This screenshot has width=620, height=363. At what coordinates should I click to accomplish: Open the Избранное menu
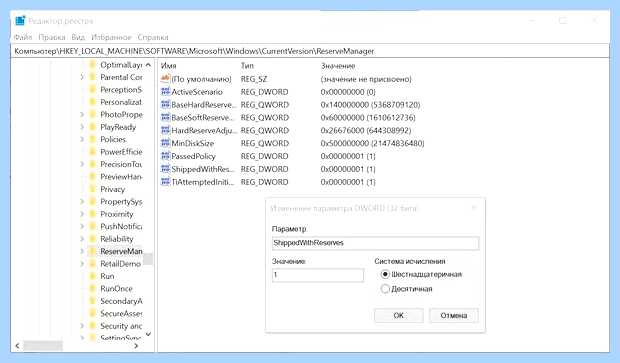click(111, 37)
